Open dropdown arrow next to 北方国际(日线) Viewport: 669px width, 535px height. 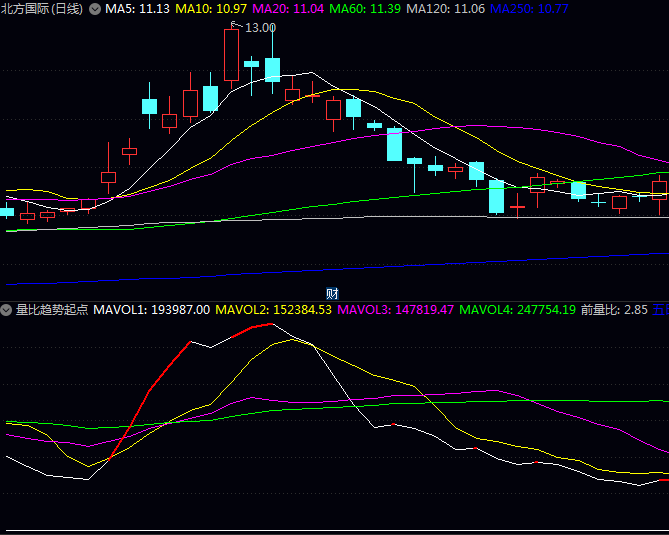click(95, 9)
